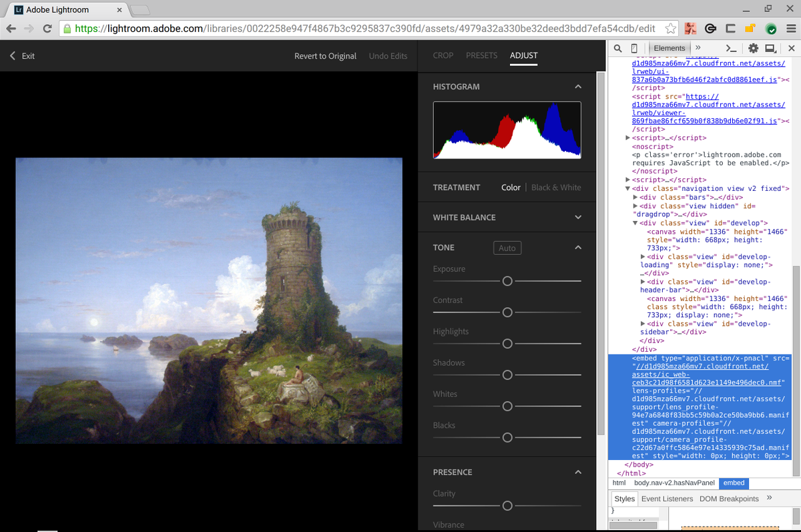
Task: Close the DevTools panel
Action: click(x=792, y=48)
